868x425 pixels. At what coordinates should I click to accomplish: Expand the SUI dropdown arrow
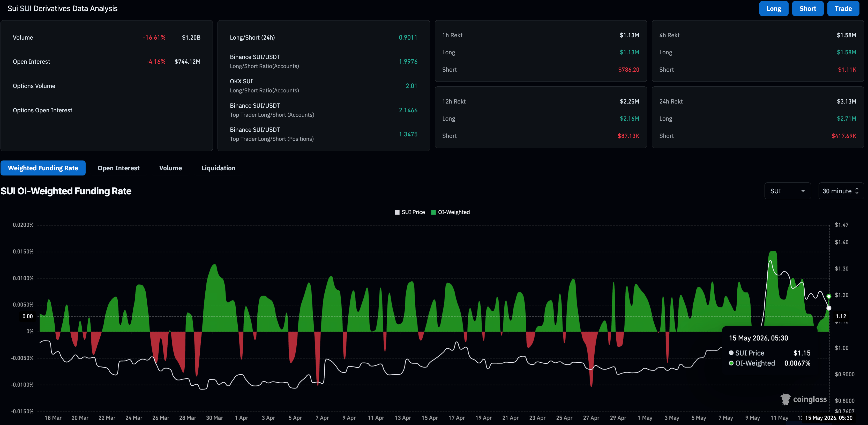tap(803, 191)
